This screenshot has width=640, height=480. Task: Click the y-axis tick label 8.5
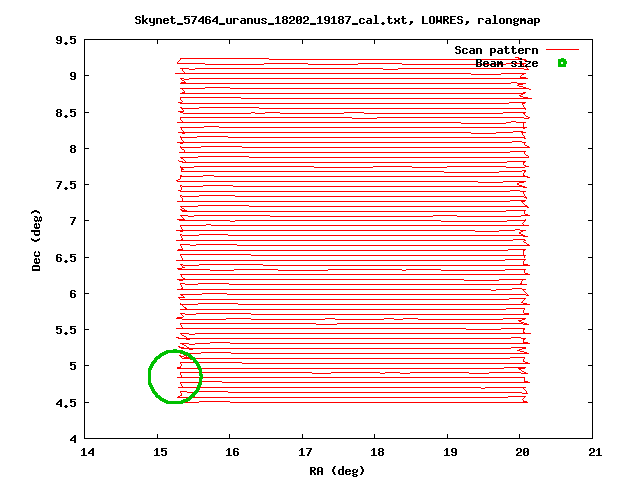(66, 113)
